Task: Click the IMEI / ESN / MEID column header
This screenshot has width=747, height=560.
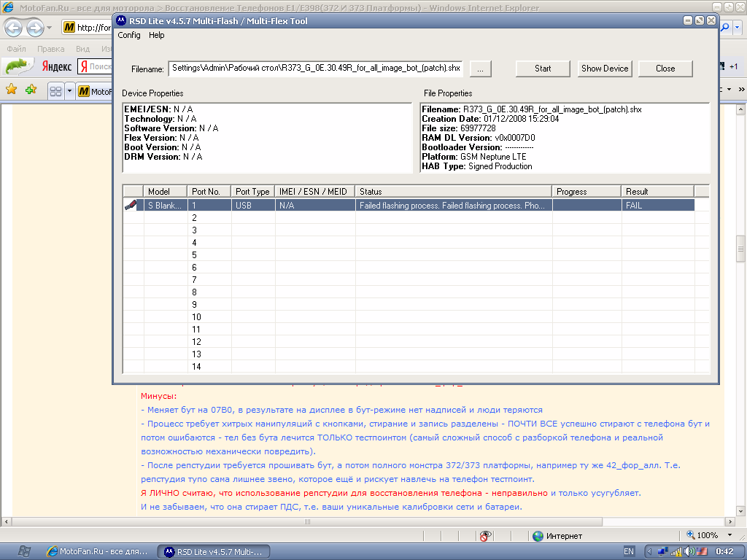Action: 315,192
